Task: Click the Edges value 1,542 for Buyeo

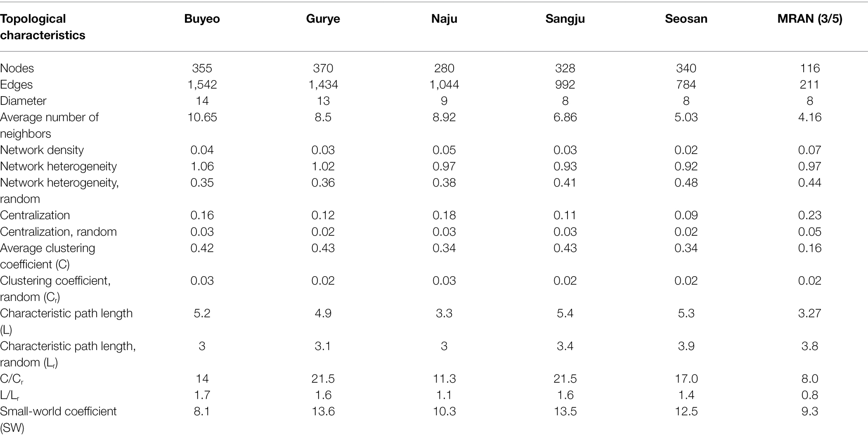Action: tap(202, 85)
